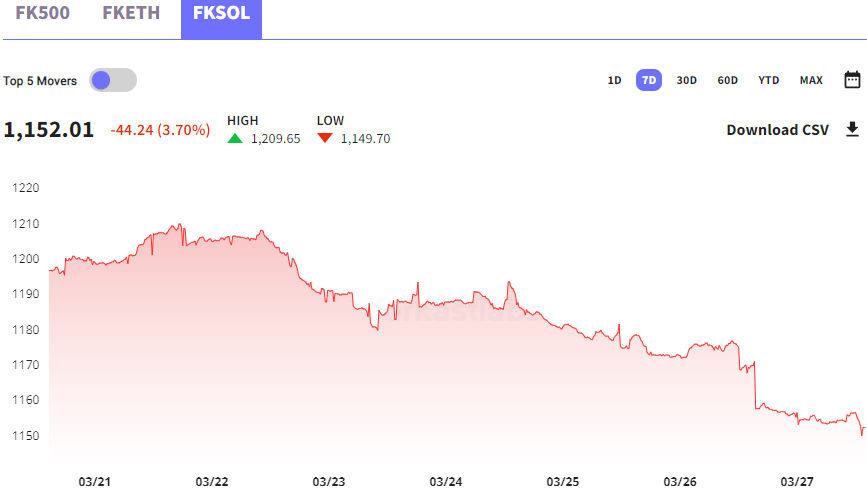867x498 pixels.
Task: Click the 1200 y-axis label
Action: coord(25,259)
